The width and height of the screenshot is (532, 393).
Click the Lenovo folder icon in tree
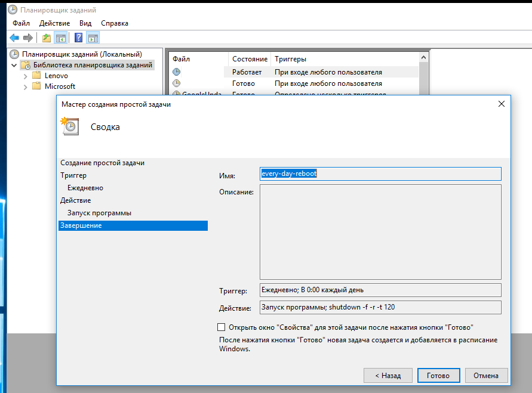[x=36, y=75]
